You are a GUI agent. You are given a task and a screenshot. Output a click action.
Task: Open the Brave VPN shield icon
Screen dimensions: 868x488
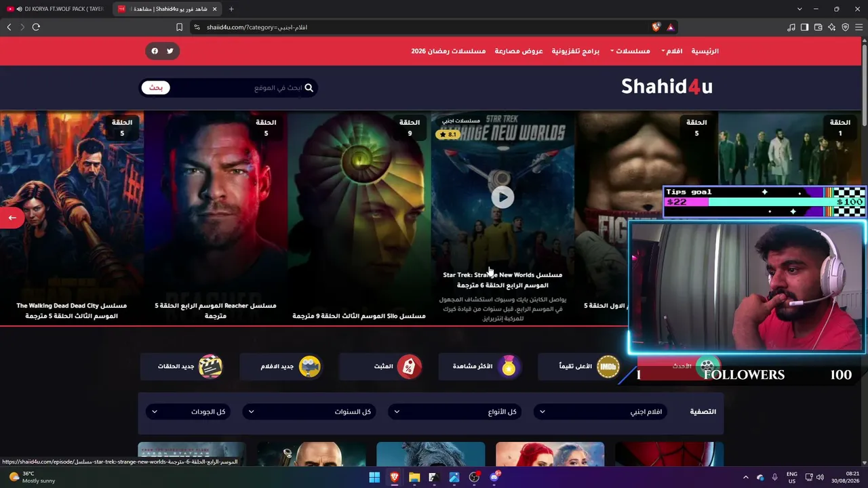[x=846, y=27]
